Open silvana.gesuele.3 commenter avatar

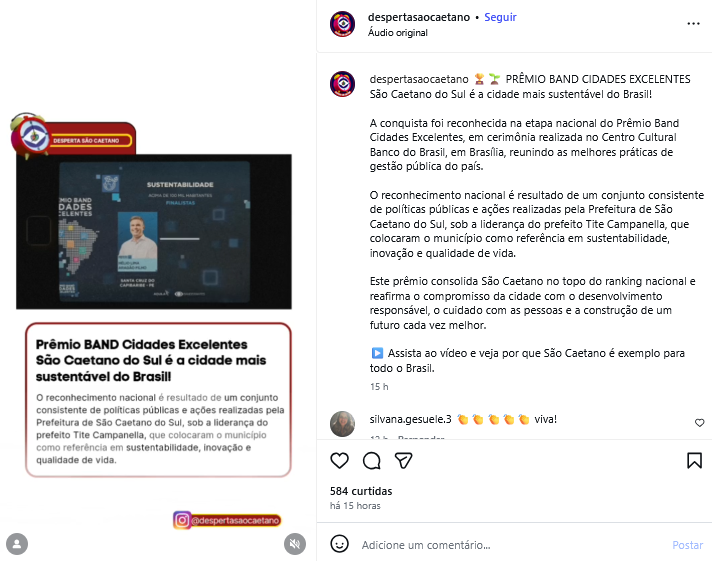342,423
